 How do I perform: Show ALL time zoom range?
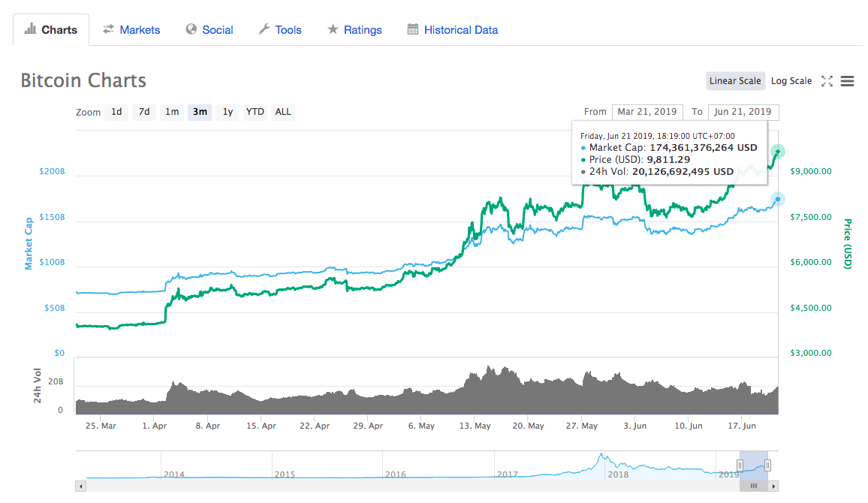pyautogui.click(x=283, y=112)
